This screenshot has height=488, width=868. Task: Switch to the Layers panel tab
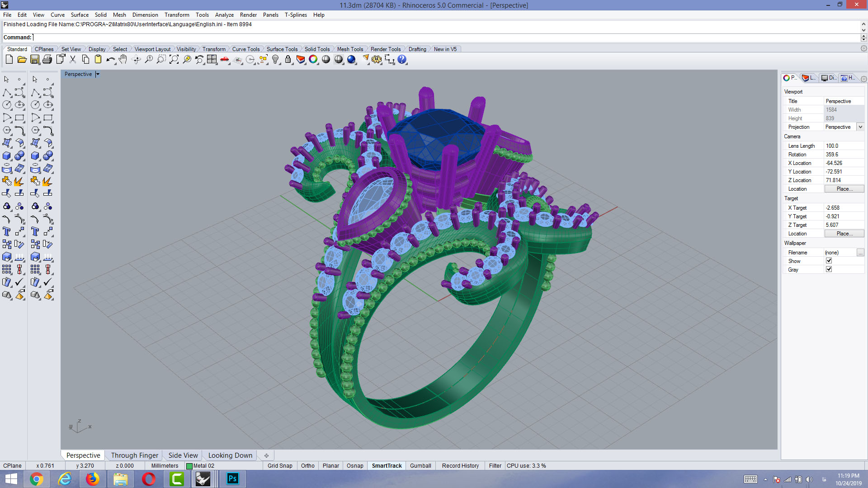[809, 78]
